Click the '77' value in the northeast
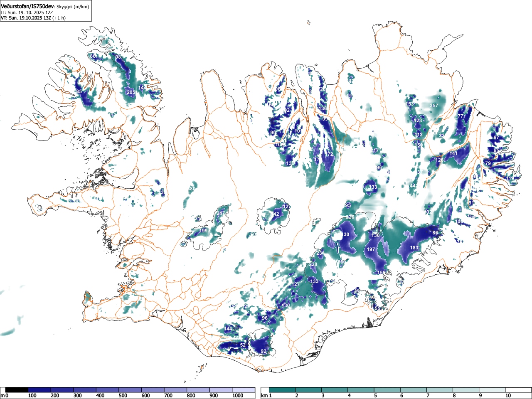The height and width of the screenshot is (399, 532). click(x=461, y=116)
